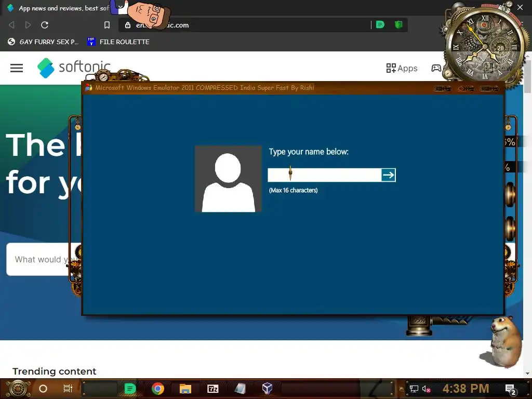532x399 pixels.
Task: Open the FILE ROULETTE bookmark
Action: (x=118, y=42)
